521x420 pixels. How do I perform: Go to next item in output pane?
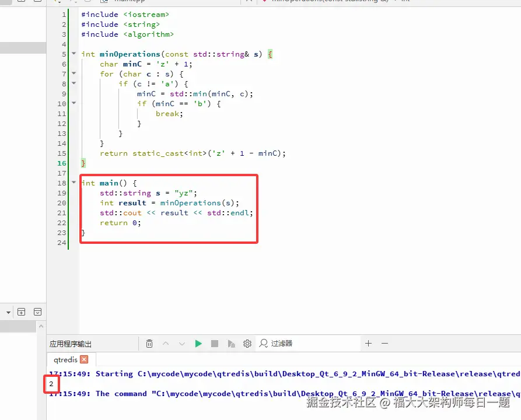tap(182, 343)
